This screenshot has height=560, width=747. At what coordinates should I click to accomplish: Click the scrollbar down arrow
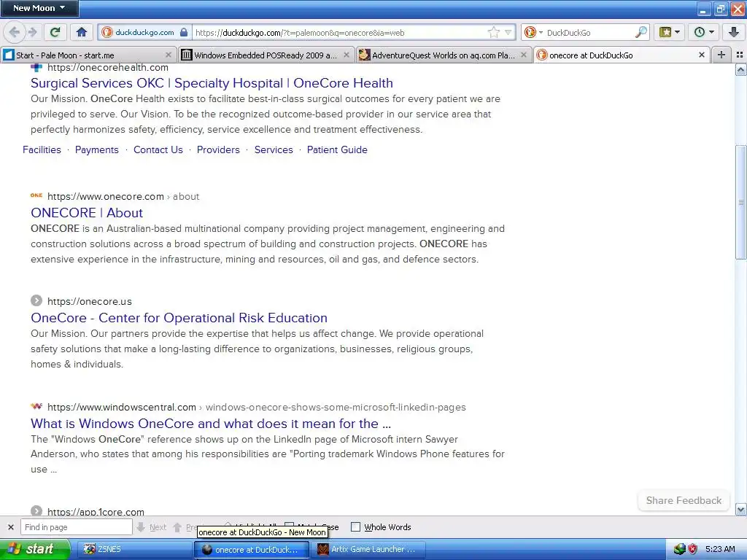(x=740, y=510)
